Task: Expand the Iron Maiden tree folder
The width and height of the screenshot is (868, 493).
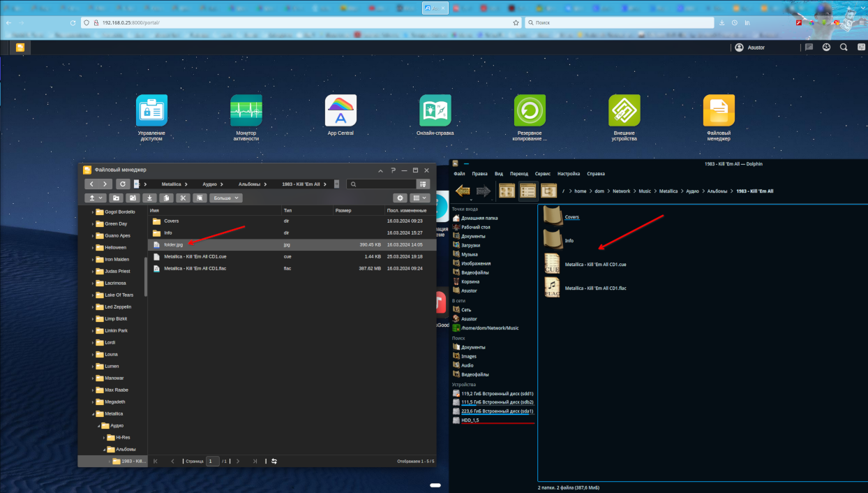Action: pos(93,259)
